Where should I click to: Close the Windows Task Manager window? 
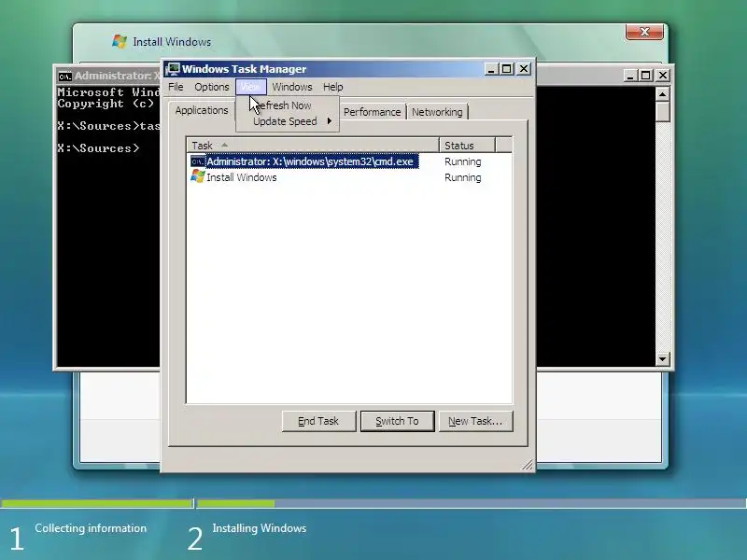tap(524, 69)
